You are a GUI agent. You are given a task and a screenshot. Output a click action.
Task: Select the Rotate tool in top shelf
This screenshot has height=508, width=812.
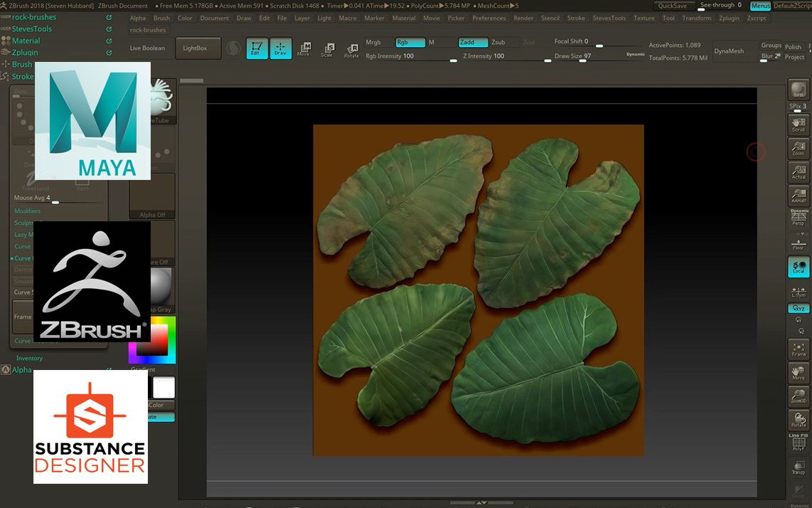pyautogui.click(x=352, y=51)
